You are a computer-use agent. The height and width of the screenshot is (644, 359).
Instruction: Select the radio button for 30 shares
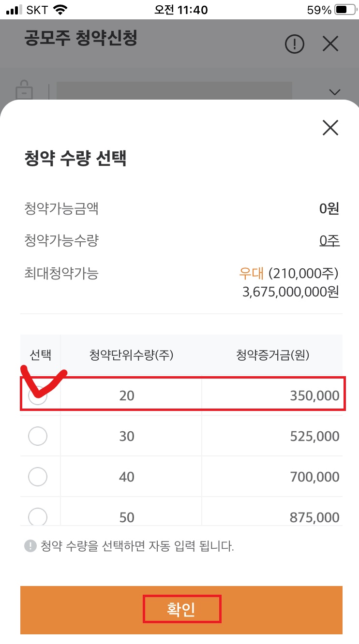[x=39, y=436]
